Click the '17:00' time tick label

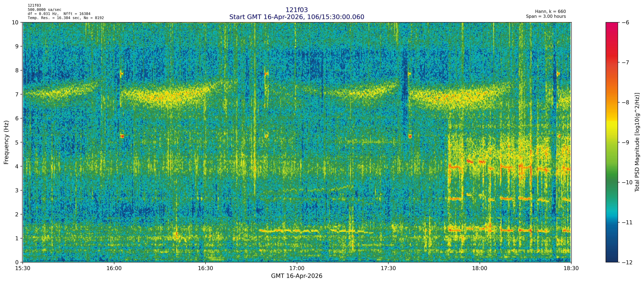pos(297,269)
